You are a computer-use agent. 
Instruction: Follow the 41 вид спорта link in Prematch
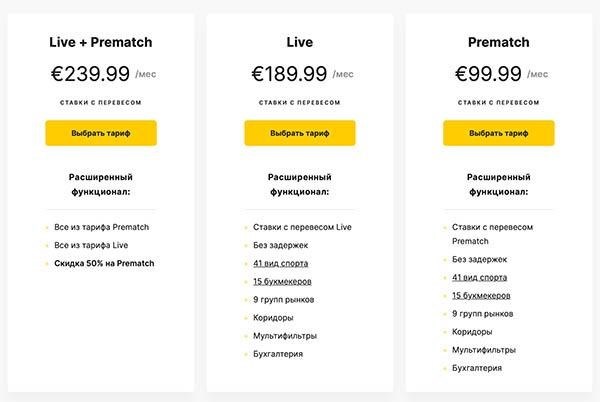click(479, 277)
